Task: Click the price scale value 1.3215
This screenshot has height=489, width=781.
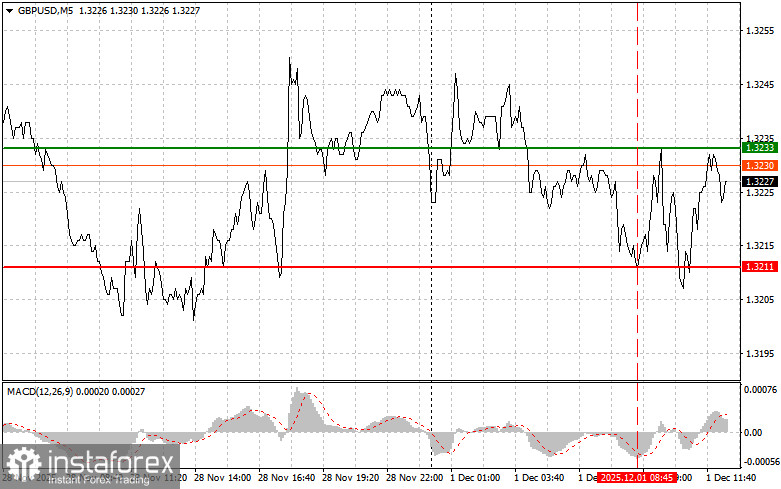Action: [x=760, y=246]
